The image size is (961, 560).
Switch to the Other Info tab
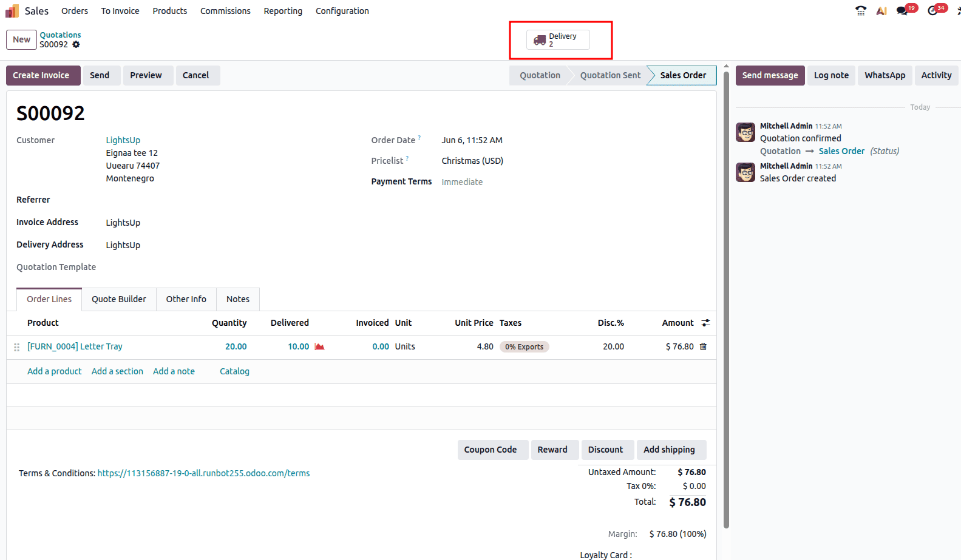(x=186, y=299)
